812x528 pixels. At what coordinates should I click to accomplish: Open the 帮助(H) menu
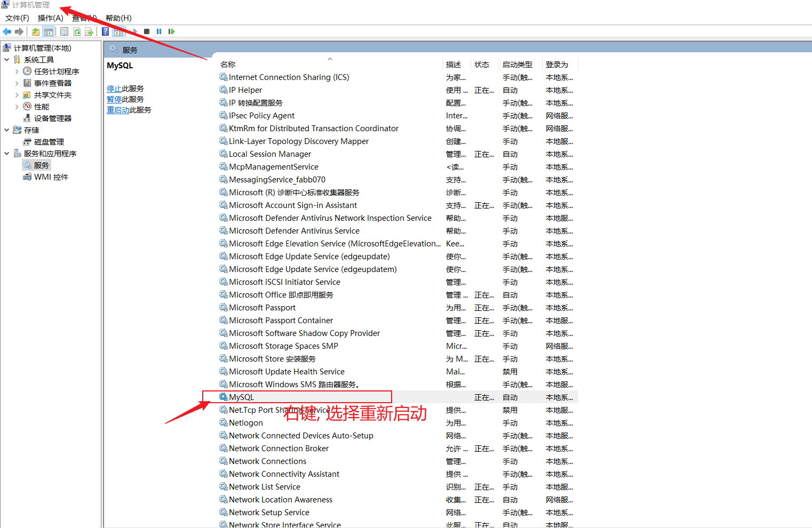tap(118, 18)
